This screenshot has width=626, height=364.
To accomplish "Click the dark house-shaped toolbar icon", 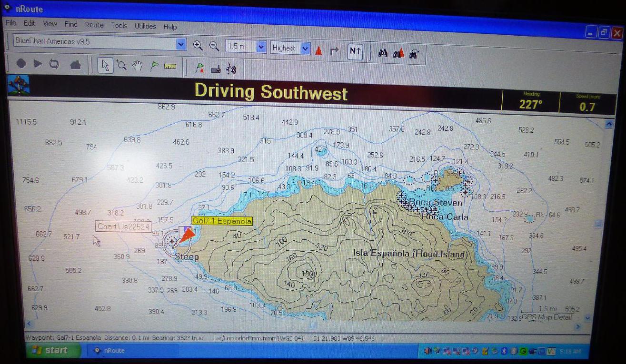I will pyautogui.click(x=75, y=65).
